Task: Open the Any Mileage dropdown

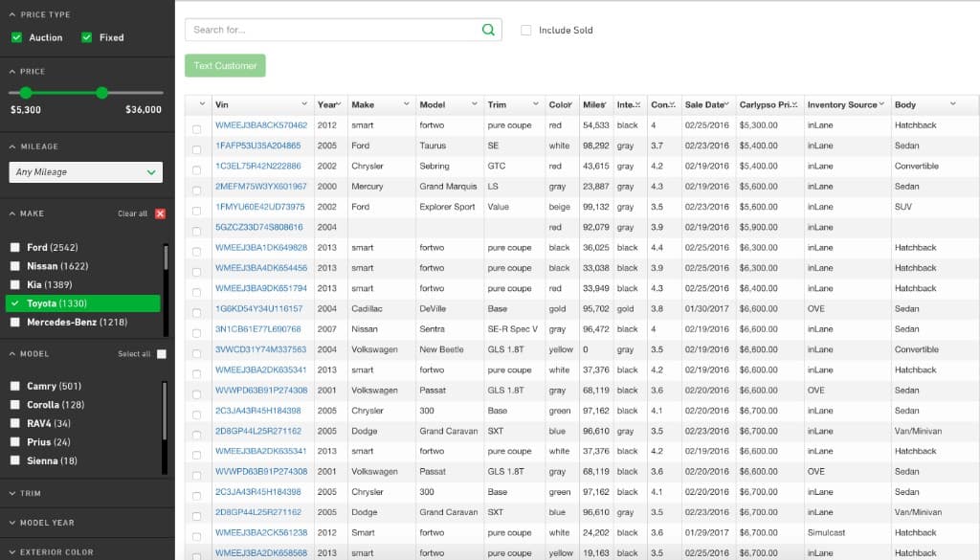Action: coord(85,172)
